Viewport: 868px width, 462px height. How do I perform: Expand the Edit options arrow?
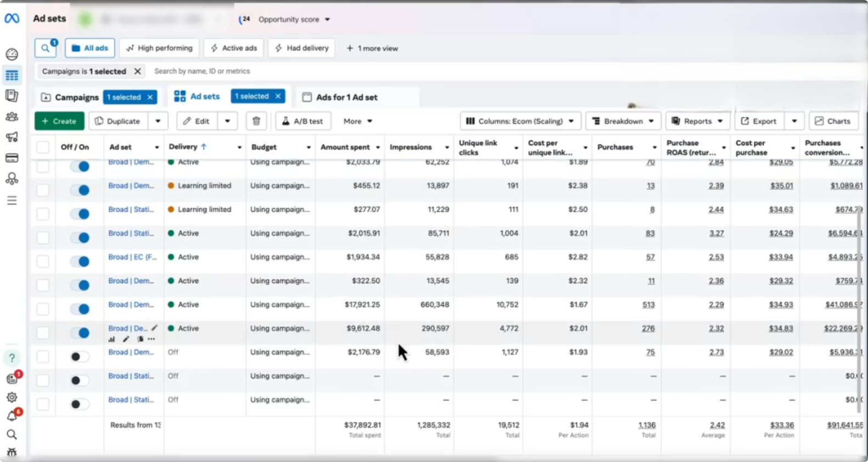pos(227,121)
